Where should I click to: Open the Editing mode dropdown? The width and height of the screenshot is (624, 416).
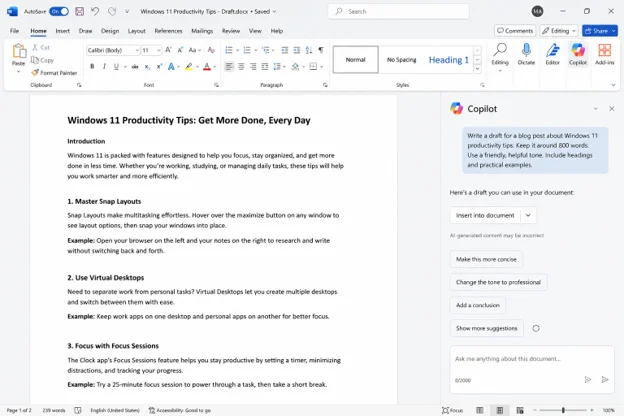coord(559,31)
